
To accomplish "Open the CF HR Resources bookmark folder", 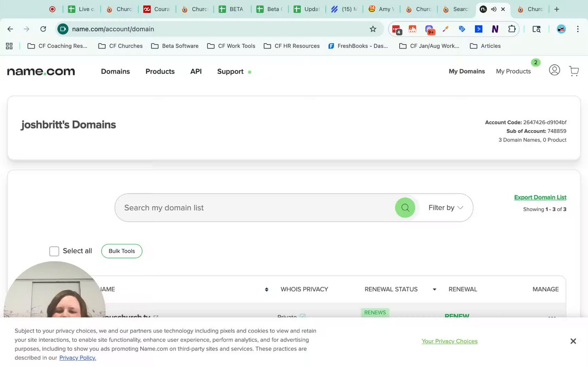I will click(291, 46).
